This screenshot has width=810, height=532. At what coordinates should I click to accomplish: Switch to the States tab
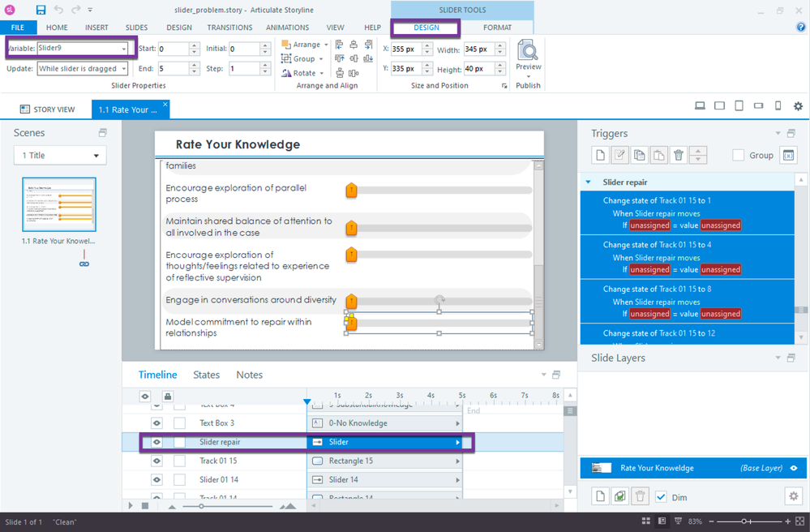coord(206,375)
